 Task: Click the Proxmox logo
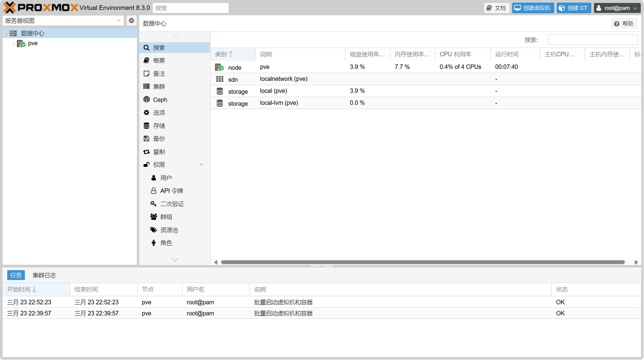(40, 8)
